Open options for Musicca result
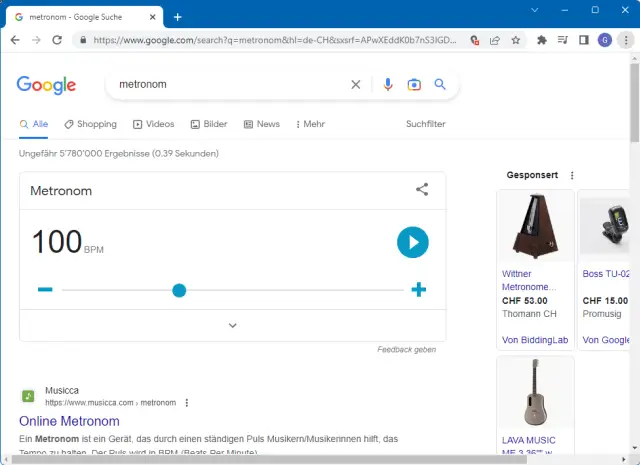Image resolution: width=640 pixels, height=465 pixels. (187, 403)
